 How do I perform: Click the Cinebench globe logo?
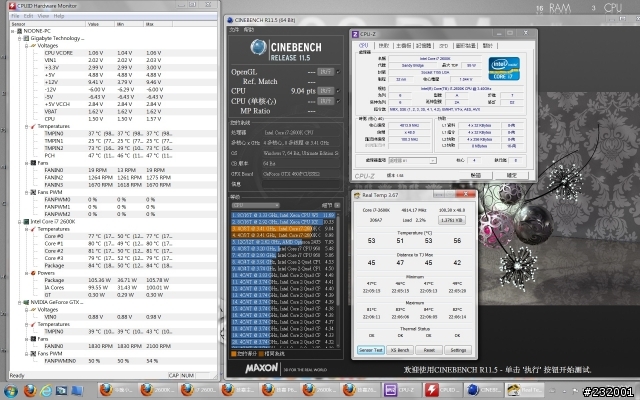click(258, 47)
